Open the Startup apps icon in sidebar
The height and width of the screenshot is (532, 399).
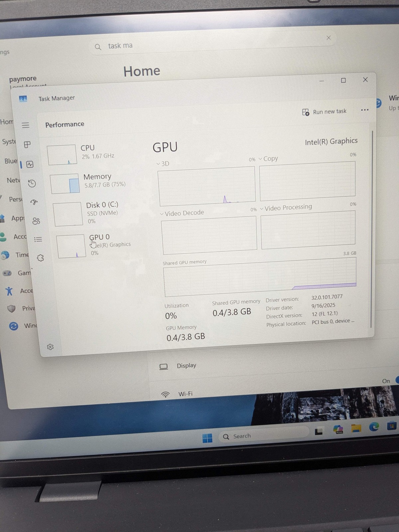[34, 202]
